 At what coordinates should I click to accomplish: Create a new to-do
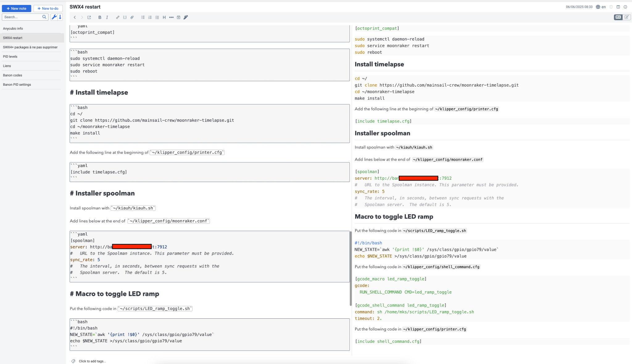click(x=48, y=8)
